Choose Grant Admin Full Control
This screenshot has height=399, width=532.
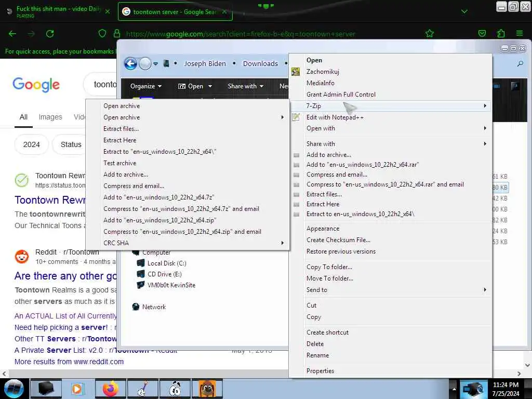point(341,95)
